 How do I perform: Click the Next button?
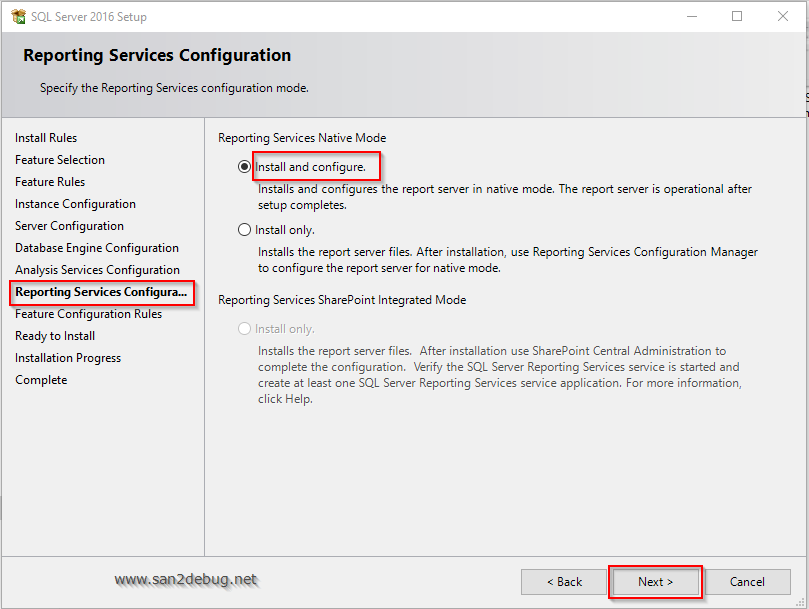pyautogui.click(x=655, y=582)
